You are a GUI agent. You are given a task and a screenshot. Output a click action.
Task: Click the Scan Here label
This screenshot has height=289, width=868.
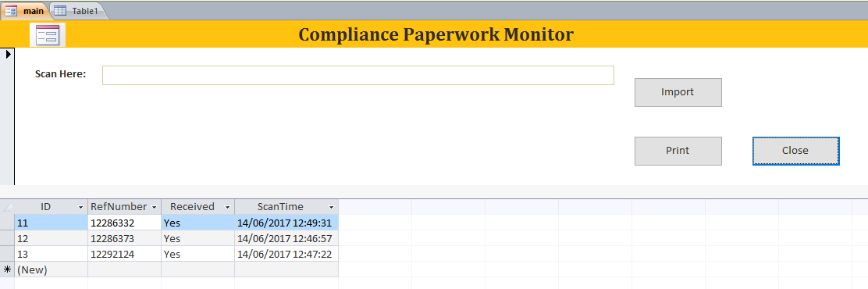coord(60,74)
